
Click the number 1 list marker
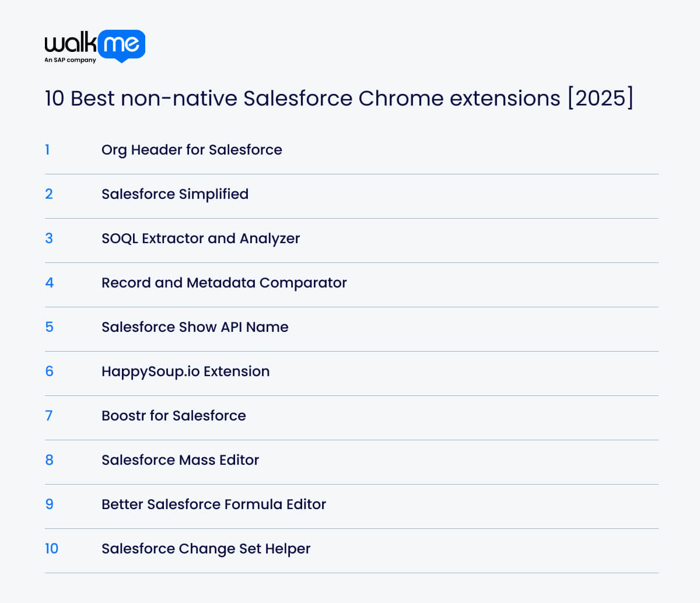click(48, 150)
